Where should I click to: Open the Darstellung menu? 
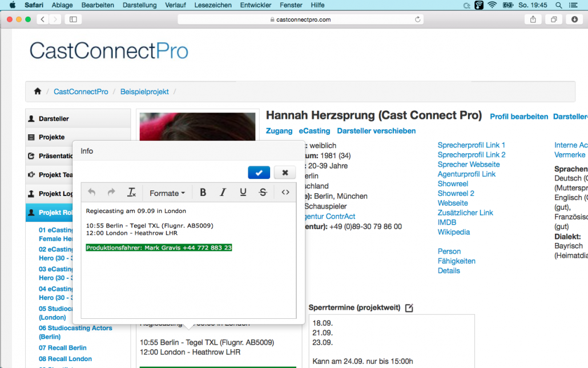139,5
